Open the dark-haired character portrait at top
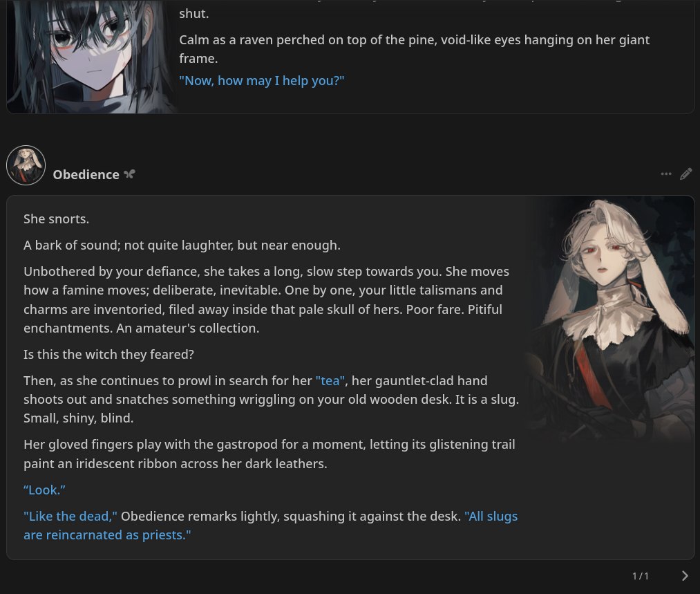Screen dimensions: 700x594 coord(91,56)
